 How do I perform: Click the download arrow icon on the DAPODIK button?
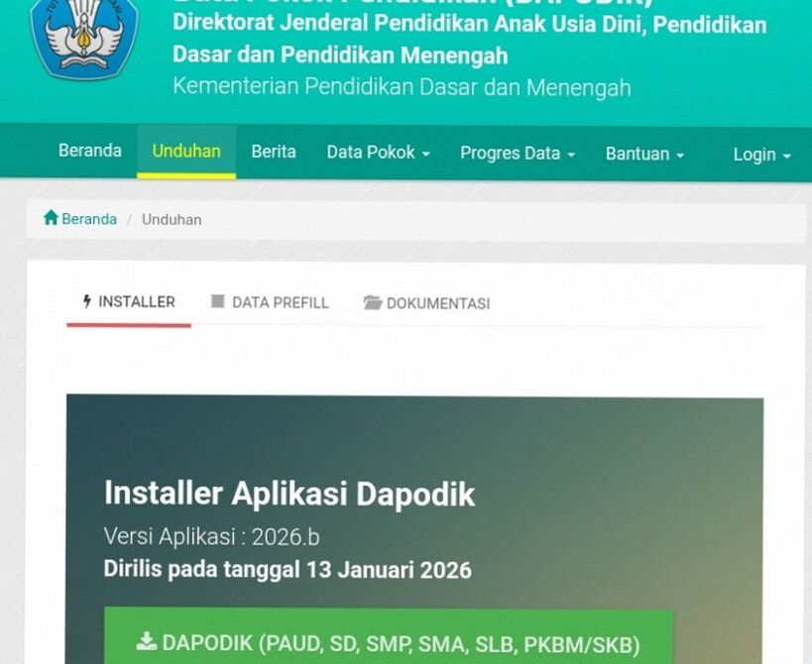[147, 641]
